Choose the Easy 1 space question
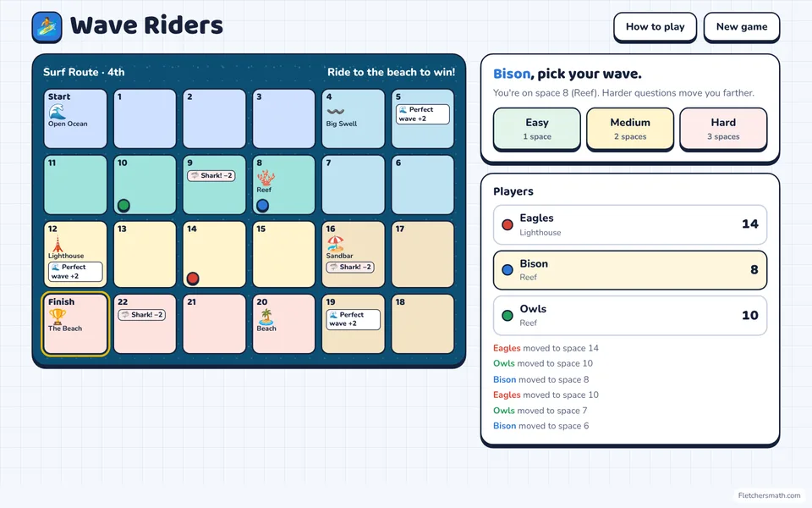This screenshot has width=812, height=508. [537, 129]
